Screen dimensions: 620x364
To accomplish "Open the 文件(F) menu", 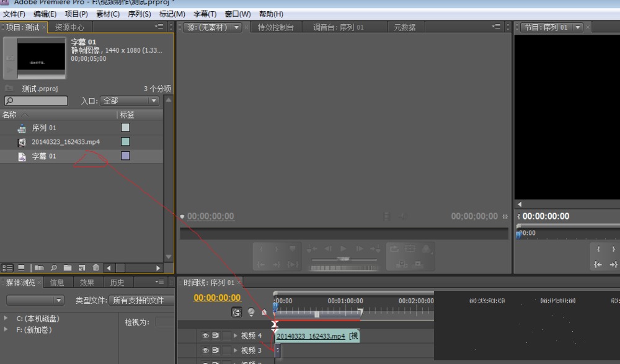I will coord(14,14).
